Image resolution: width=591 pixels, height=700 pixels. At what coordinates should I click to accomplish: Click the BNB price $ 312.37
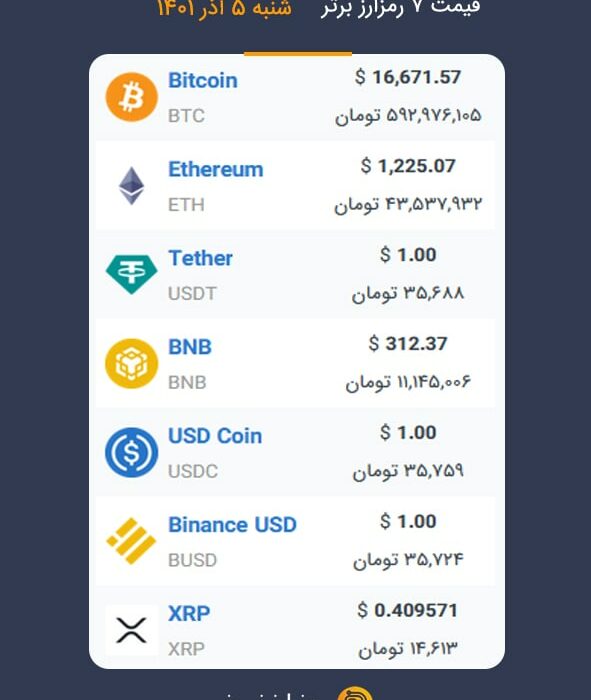[408, 344]
